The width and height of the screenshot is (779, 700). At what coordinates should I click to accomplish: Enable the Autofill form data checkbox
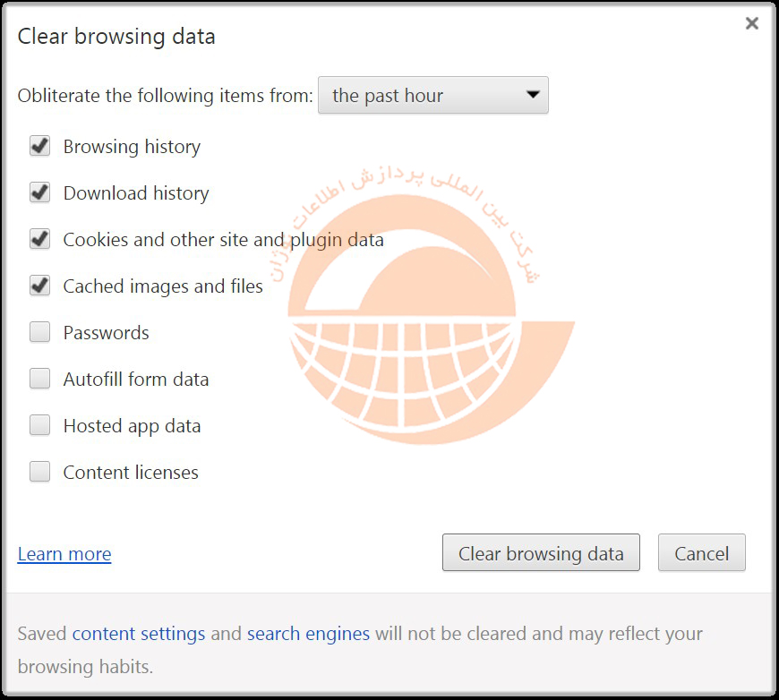[39, 379]
